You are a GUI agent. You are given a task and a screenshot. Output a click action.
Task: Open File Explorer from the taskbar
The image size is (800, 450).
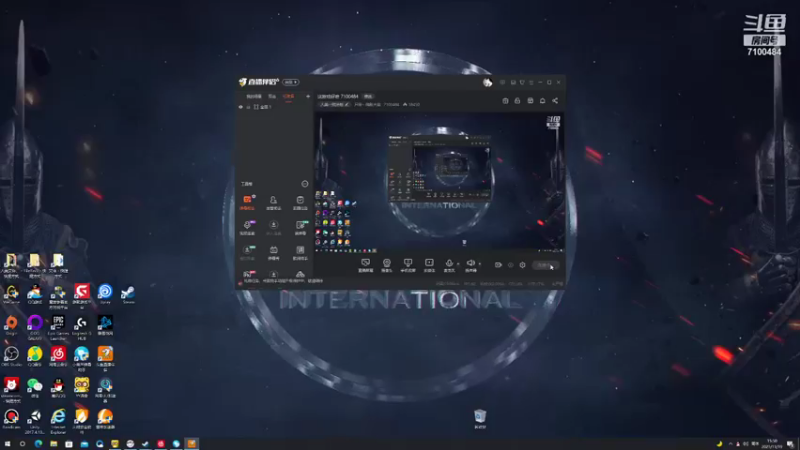pos(54,444)
